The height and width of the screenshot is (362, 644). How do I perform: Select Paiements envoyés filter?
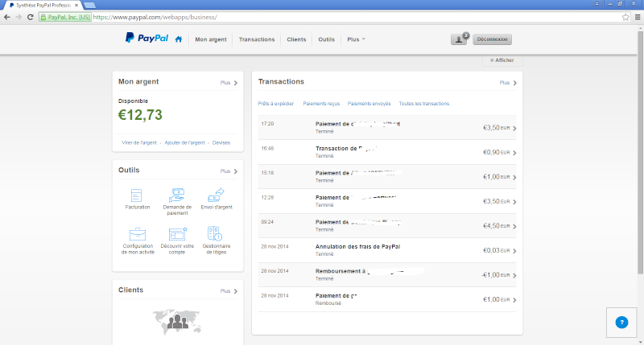(x=369, y=104)
